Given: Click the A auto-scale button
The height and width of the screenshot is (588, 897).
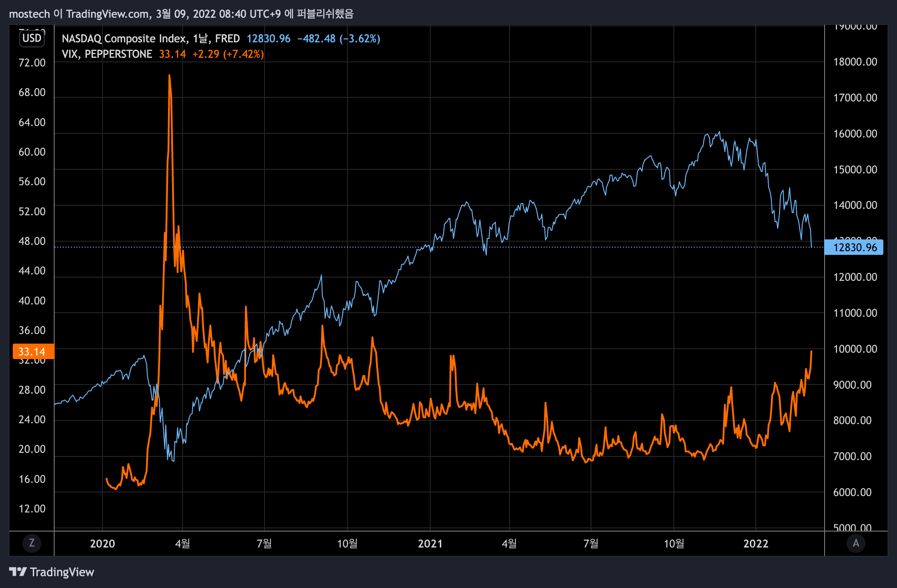Looking at the screenshot, I should [856, 543].
